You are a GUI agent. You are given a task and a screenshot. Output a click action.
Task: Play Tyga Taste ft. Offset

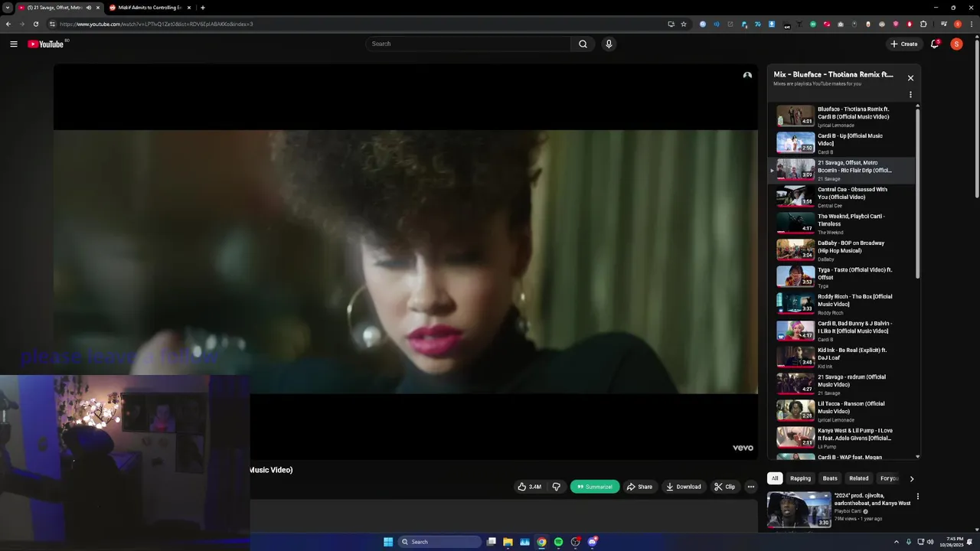click(x=842, y=277)
